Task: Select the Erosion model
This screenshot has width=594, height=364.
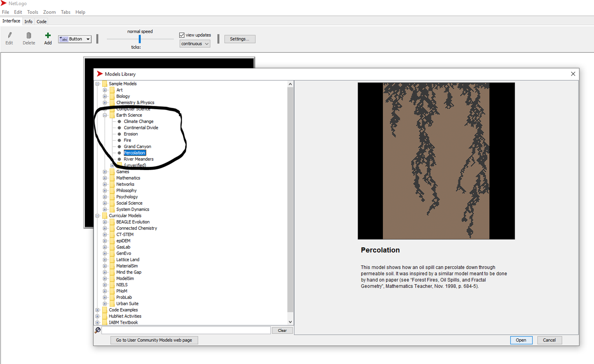Action: [131, 134]
